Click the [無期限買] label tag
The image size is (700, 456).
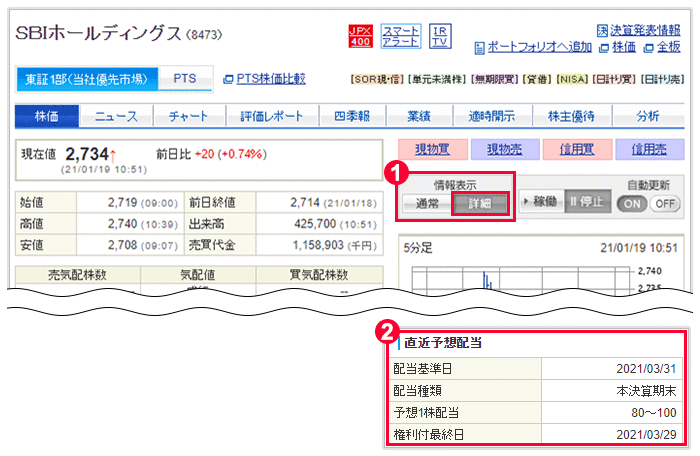[x=495, y=79]
